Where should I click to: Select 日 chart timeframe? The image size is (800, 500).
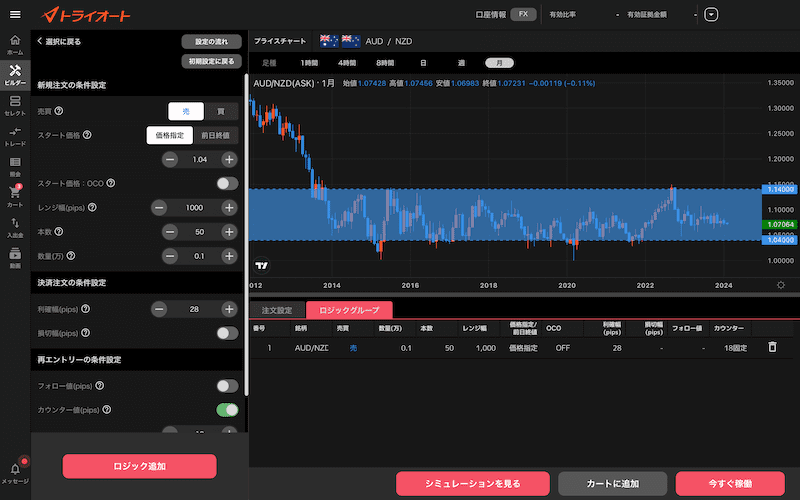(x=423, y=63)
